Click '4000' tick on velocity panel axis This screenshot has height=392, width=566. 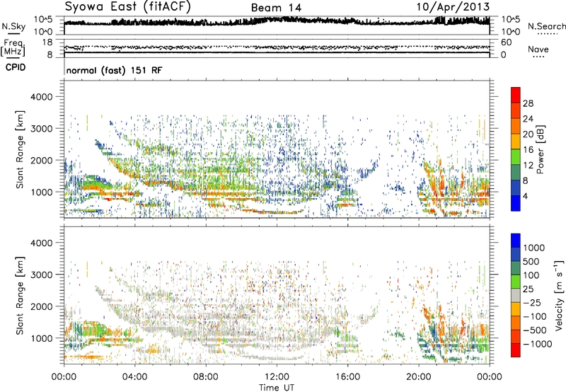tap(41, 243)
